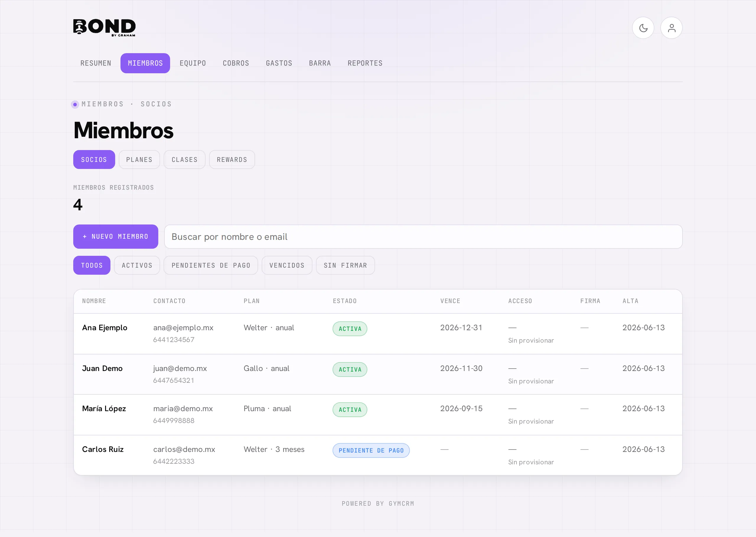The height and width of the screenshot is (537, 756).
Task: Click the Nombre column header
Action: [x=94, y=301]
